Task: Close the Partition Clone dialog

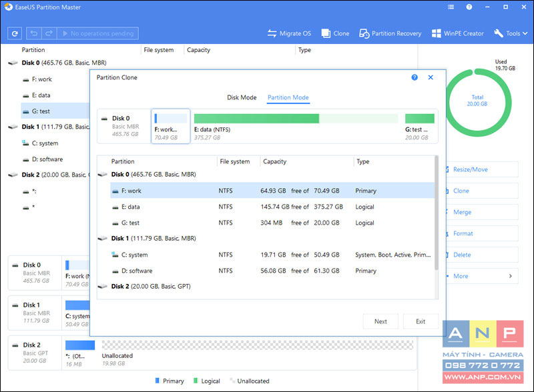Action: click(x=431, y=77)
